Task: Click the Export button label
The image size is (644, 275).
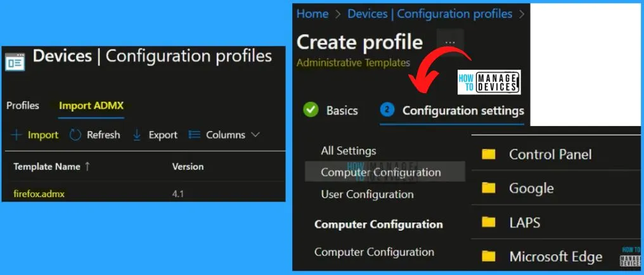Action: (x=163, y=134)
